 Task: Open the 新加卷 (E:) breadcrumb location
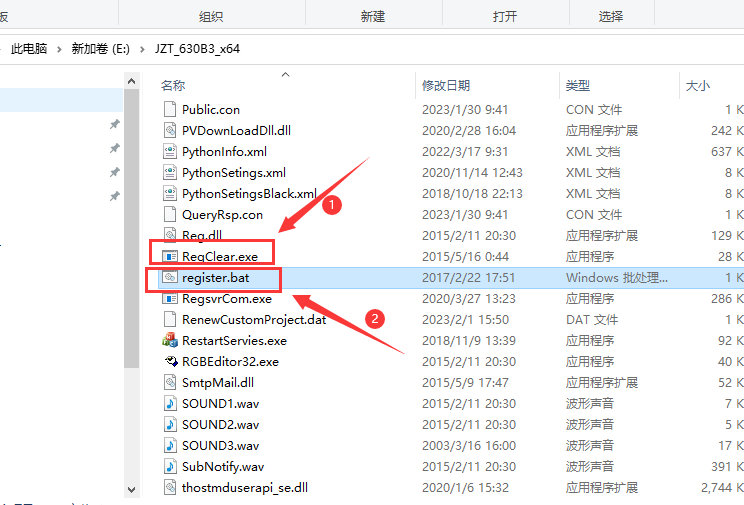[x=101, y=49]
